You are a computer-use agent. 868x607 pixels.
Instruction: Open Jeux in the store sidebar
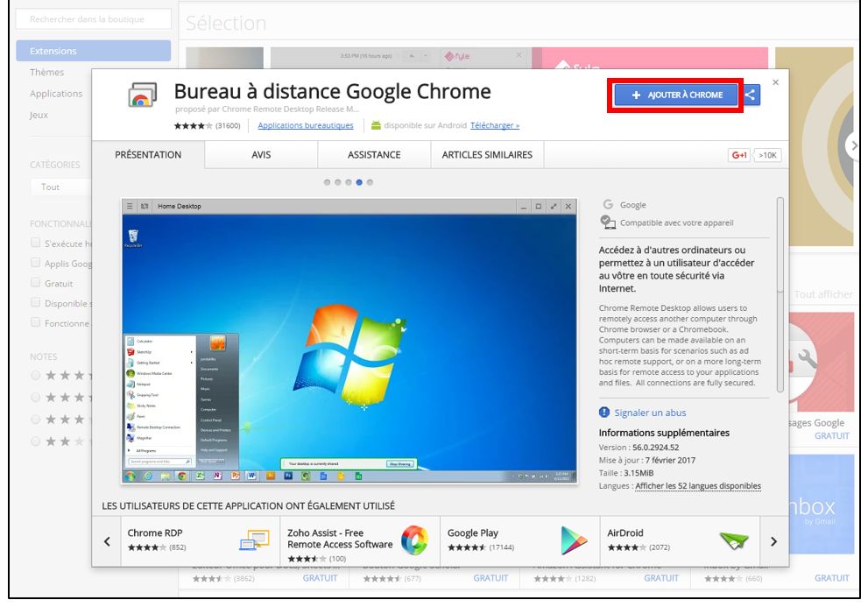pyautogui.click(x=39, y=115)
